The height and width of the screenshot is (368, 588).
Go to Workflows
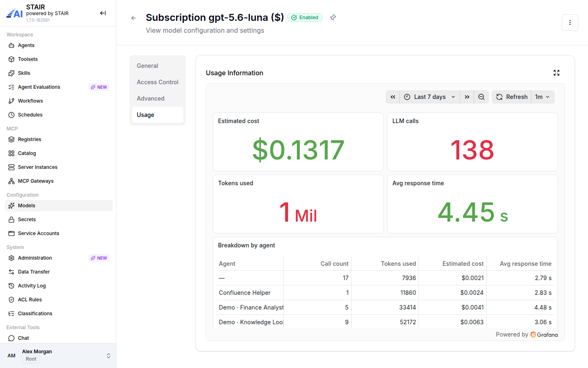coord(59,101)
